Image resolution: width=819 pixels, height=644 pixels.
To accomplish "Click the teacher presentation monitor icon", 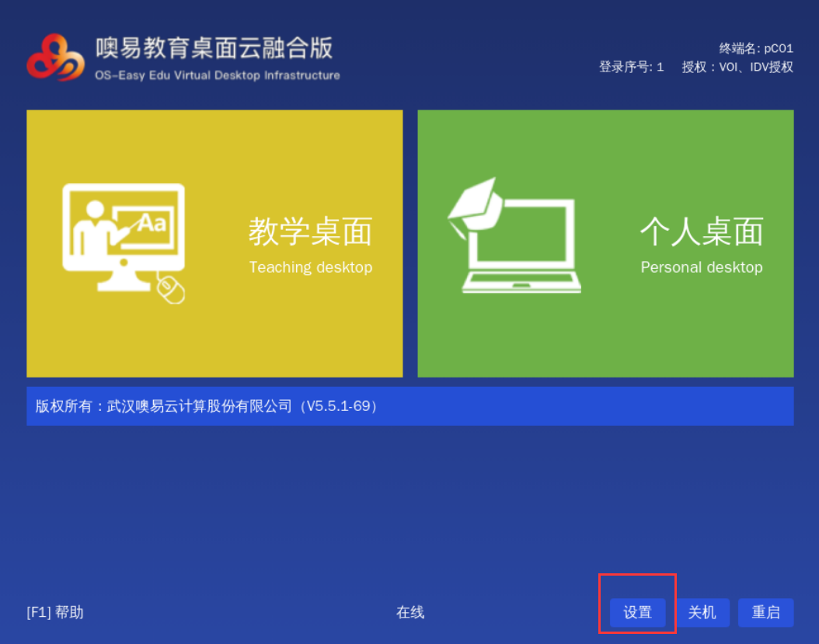I will pos(124,237).
